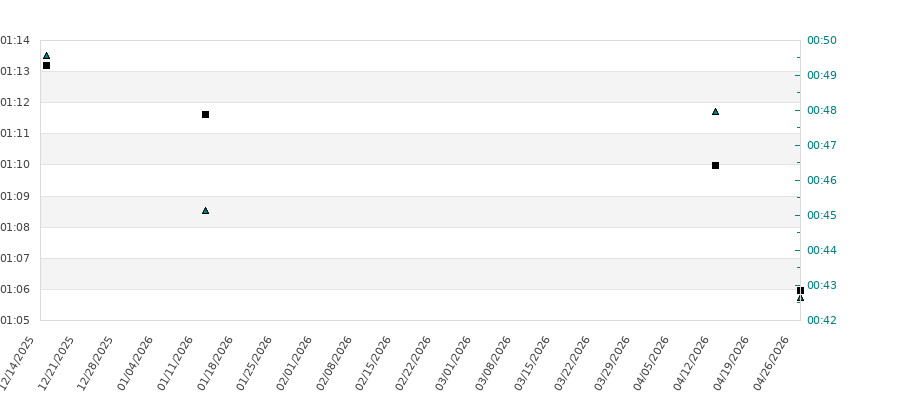Click the 03/15/2026 date label
The image size is (900, 400).
tap(535, 362)
